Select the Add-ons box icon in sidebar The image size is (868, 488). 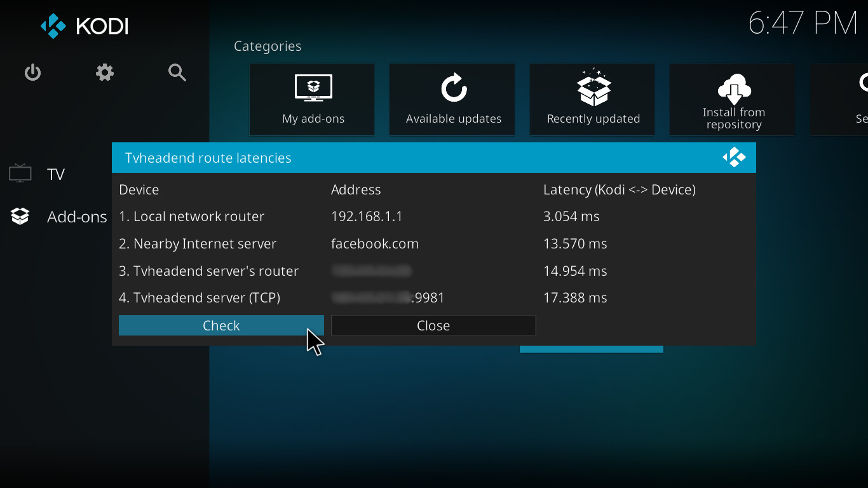tap(20, 217)
